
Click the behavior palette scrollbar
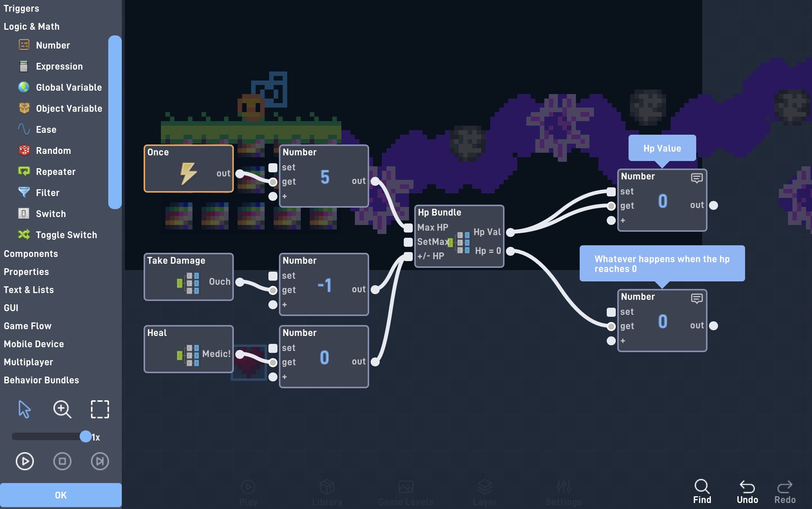coord(115,122)
